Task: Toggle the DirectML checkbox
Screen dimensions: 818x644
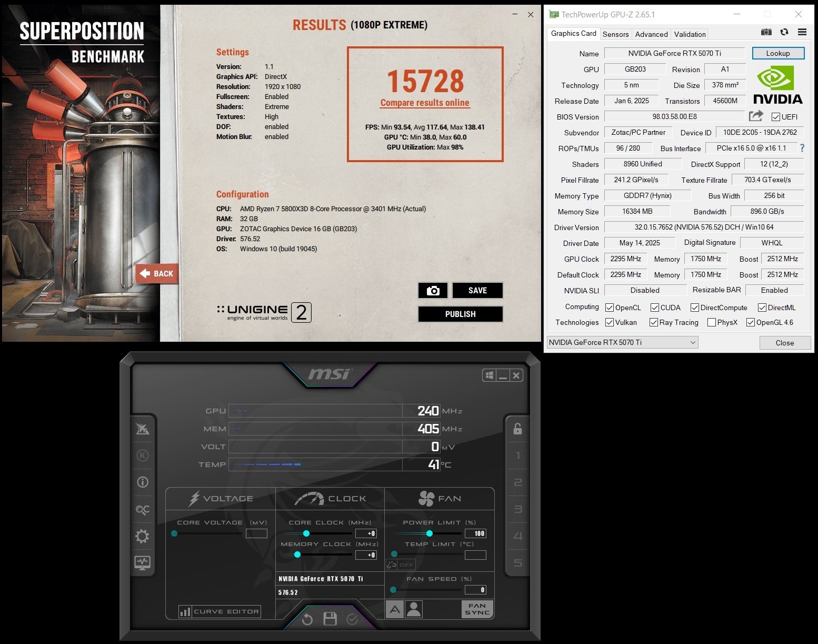Action: 762,308
